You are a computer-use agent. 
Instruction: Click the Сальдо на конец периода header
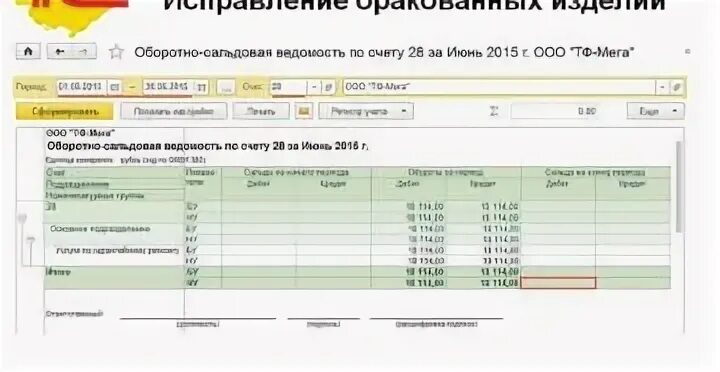coord(596,172)
